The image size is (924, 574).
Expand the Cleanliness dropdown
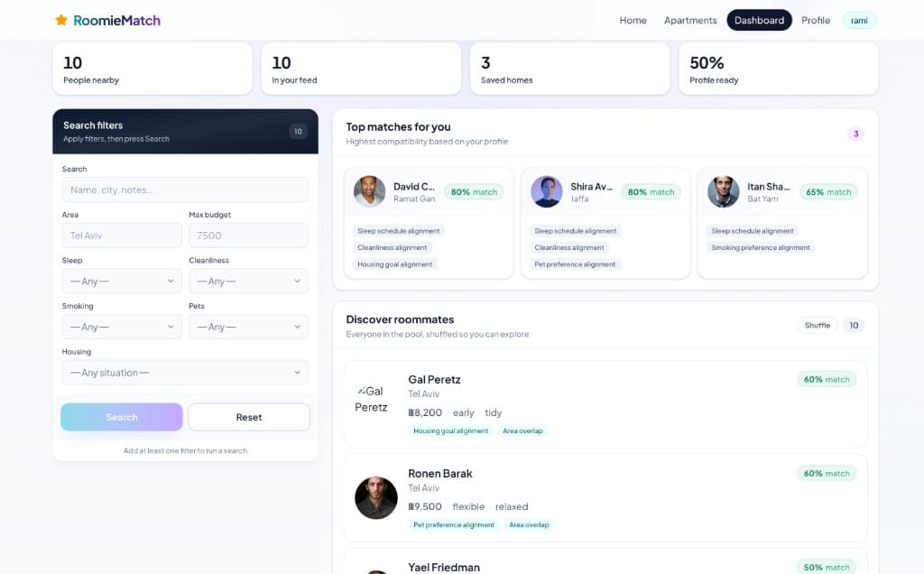(249, 281)
